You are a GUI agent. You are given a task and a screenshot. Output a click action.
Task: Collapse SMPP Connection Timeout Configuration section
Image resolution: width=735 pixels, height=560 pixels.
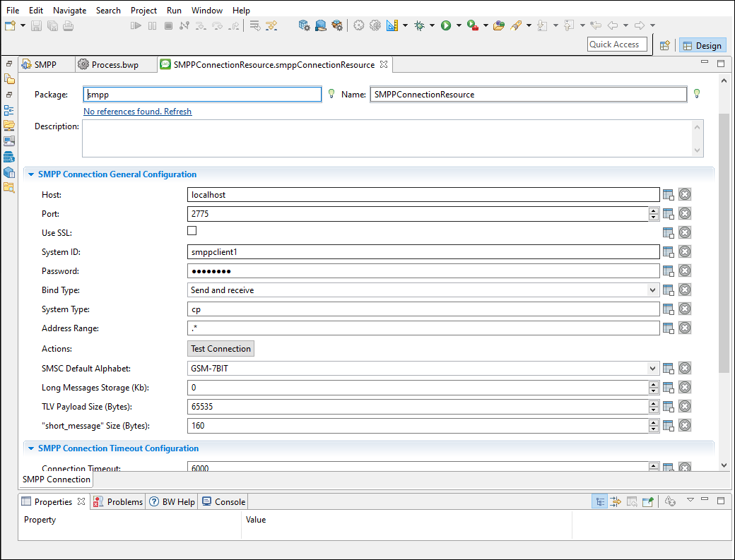point(31,448)
